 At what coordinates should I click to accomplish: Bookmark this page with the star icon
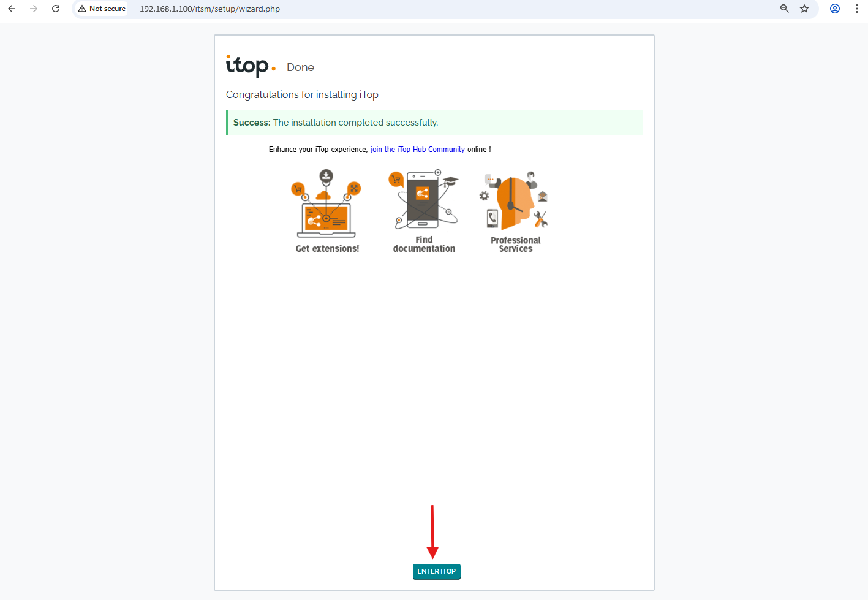click(804, 9)
